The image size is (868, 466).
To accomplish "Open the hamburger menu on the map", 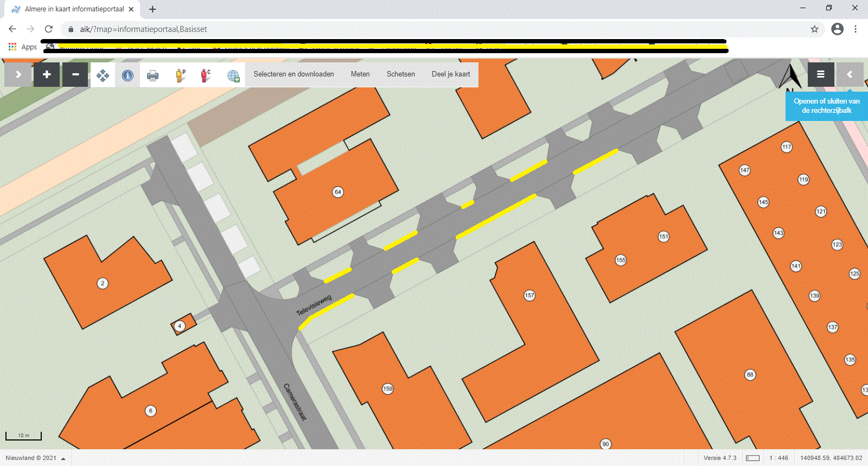I will 821,74.
